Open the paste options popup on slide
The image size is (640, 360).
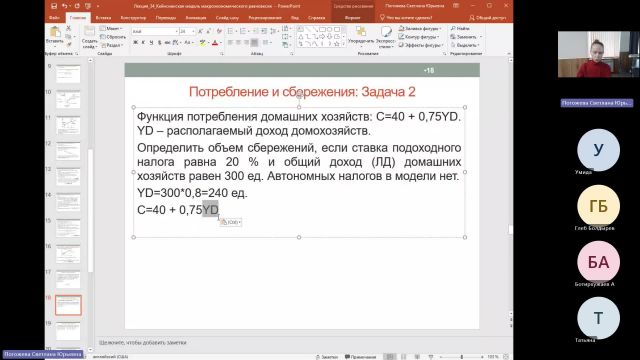(231, 222)
